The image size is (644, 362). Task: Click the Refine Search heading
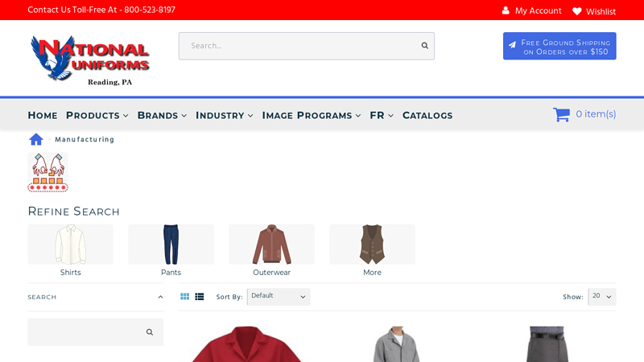click(73, 212)
